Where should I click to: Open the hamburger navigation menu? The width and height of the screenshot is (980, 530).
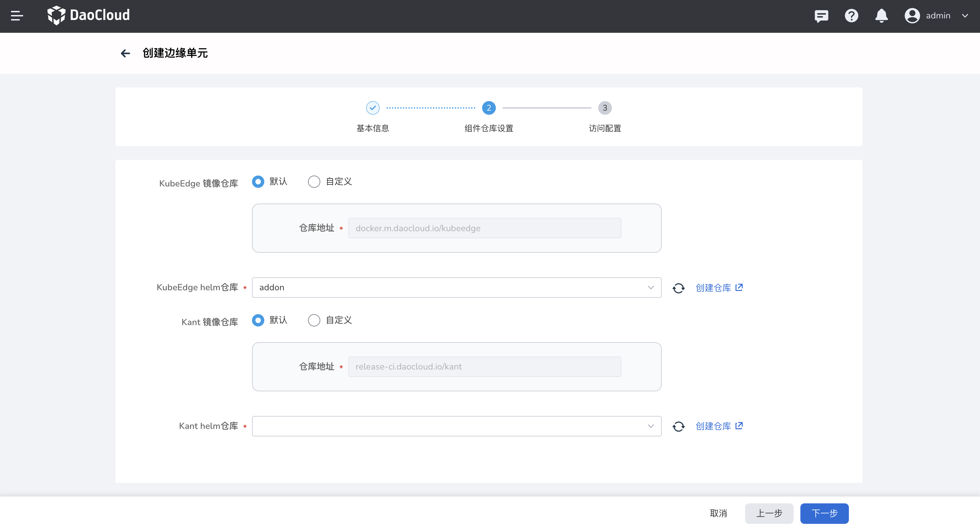17,16
